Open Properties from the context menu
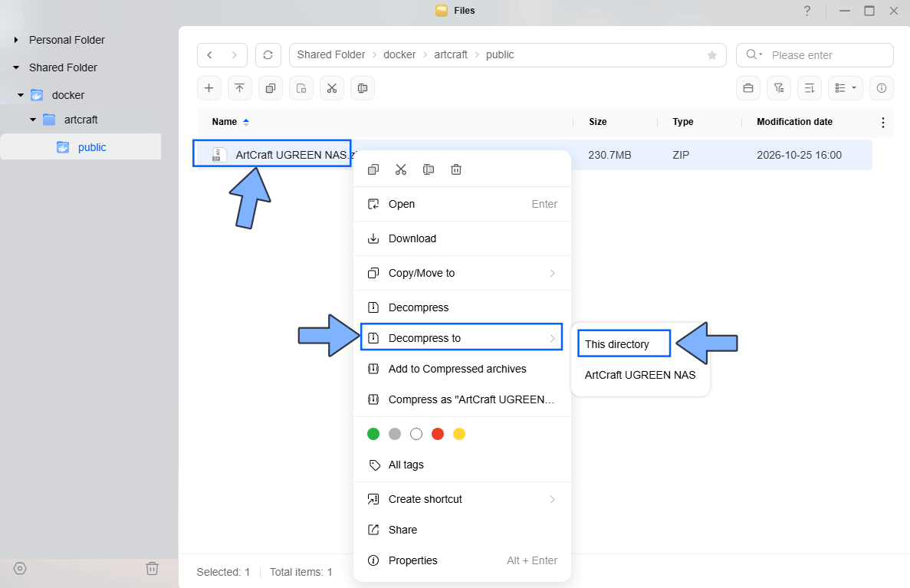910x588 pixels. click(x=462, y=560)
